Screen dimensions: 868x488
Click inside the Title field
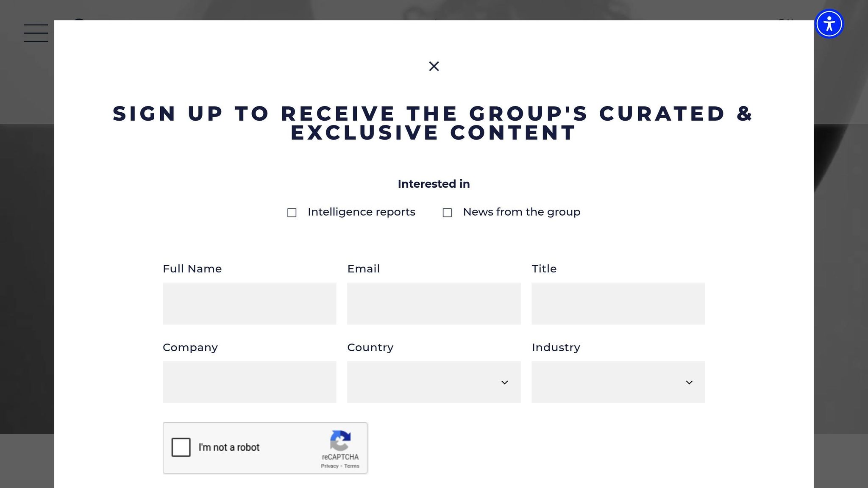618,303
